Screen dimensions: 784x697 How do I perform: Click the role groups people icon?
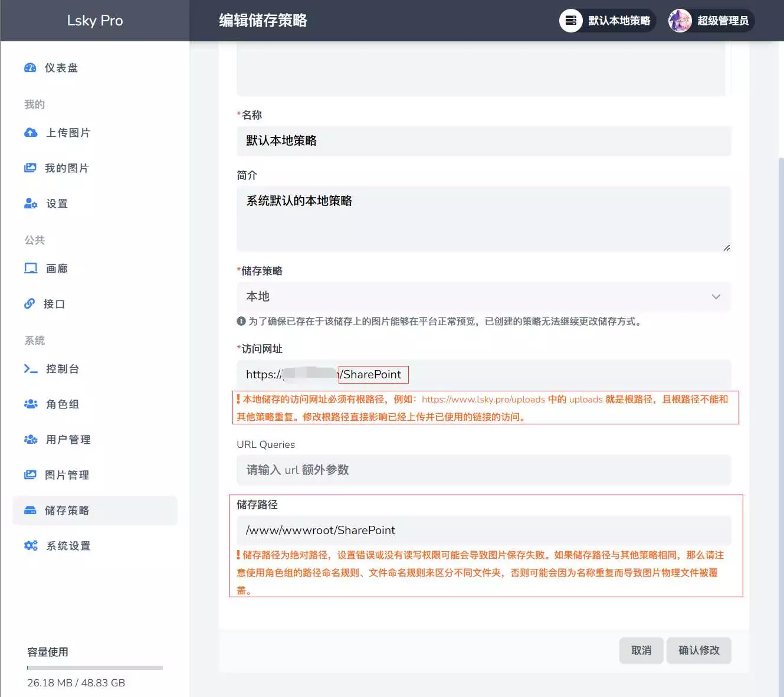(x=31, y=404)
